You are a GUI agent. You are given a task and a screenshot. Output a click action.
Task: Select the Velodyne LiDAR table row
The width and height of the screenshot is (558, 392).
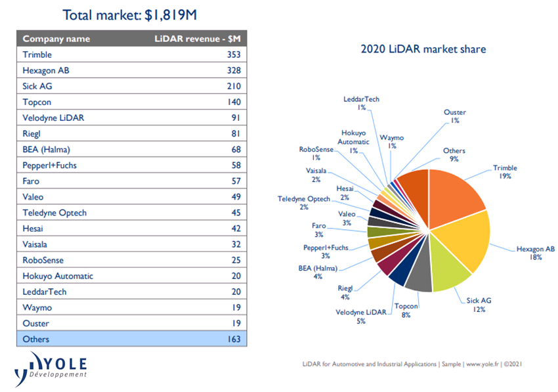[132, 118]
